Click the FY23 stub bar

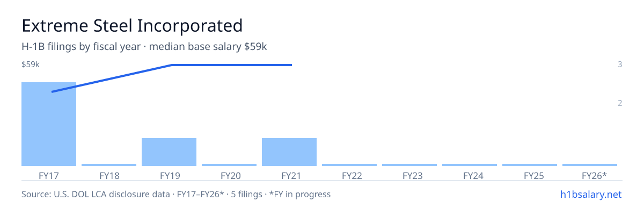click(409, 165)
